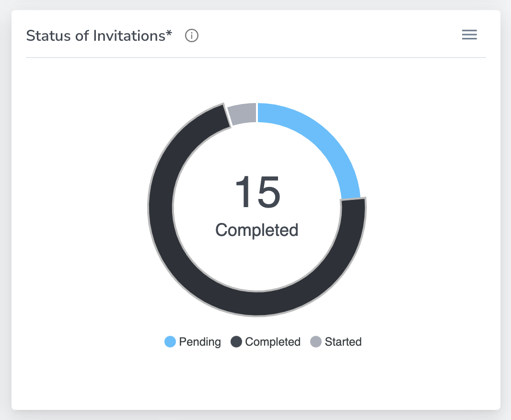Click the Started legend label text
The width and height of the screenshot is (511, 420).
(x=343, y=342)
